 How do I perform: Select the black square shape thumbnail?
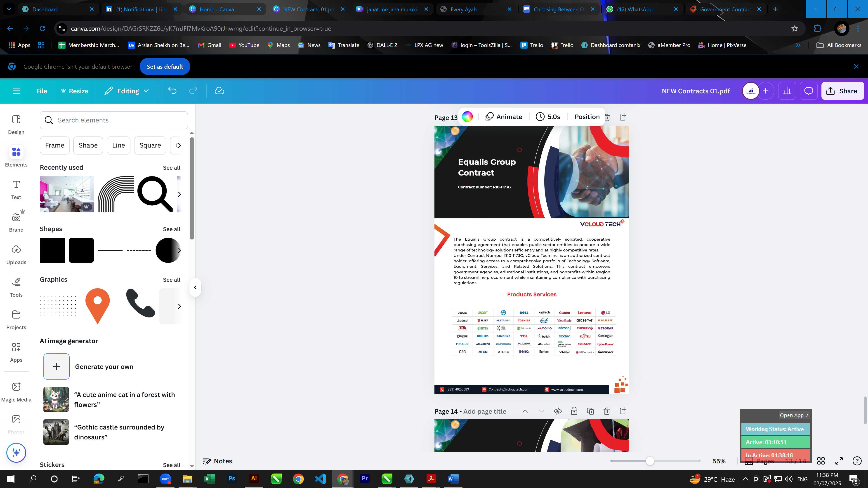(52, 250)
